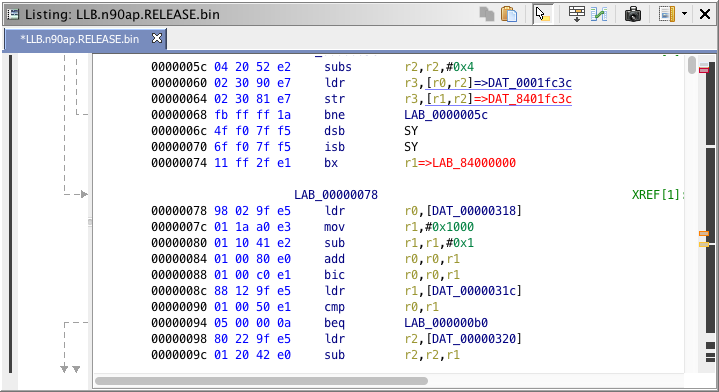
Task: Click the Listing: LLB.n90ap.RELEASE.bin title text
Action: 122,14
